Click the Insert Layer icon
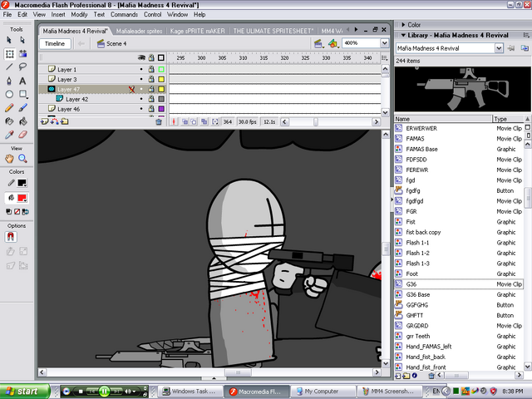532x399 pixels. point(44,121)
